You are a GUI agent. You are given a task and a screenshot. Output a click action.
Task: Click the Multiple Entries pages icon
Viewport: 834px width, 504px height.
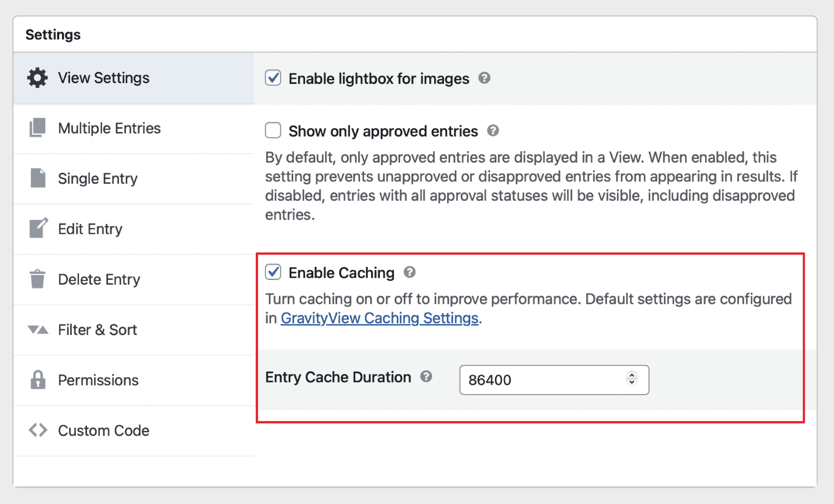(x=37, y=128)
